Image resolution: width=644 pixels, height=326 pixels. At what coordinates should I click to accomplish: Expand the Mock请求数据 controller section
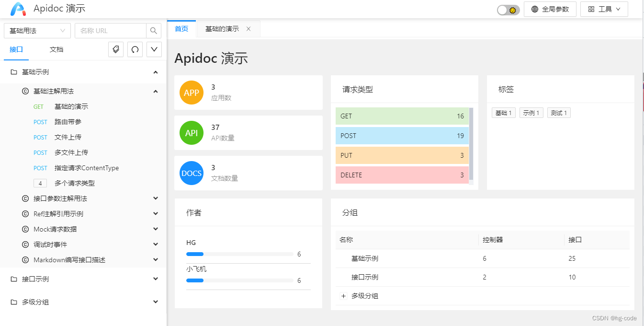pyautogui.click(x=155, y=229)
